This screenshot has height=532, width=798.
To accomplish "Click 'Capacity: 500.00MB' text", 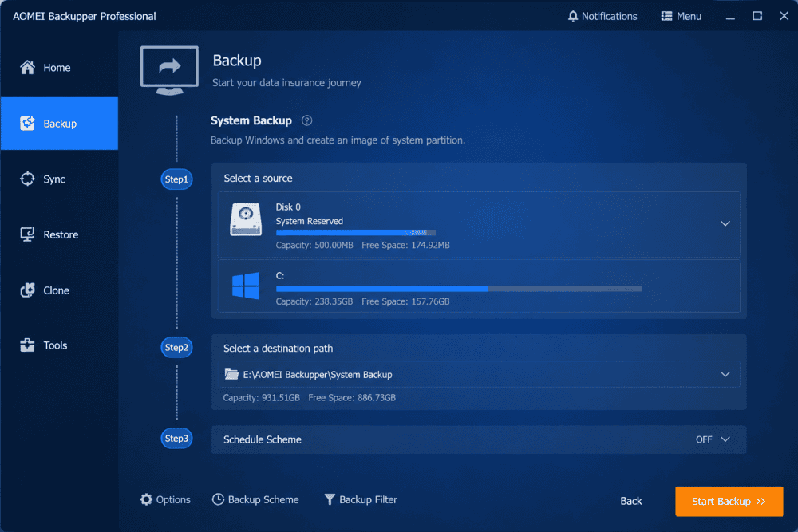I will click(x=314, y=245).
